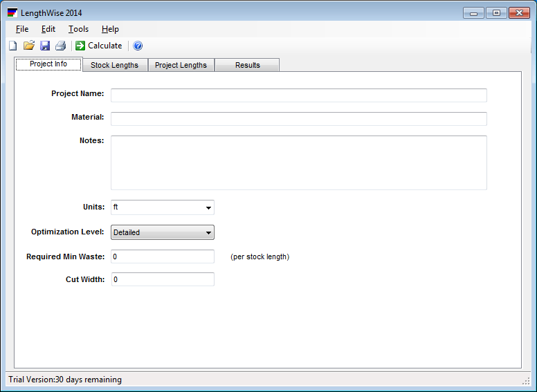The image size is (537, 392).
Task: Click the Project Name input field
Action: (x=299, y=95)
